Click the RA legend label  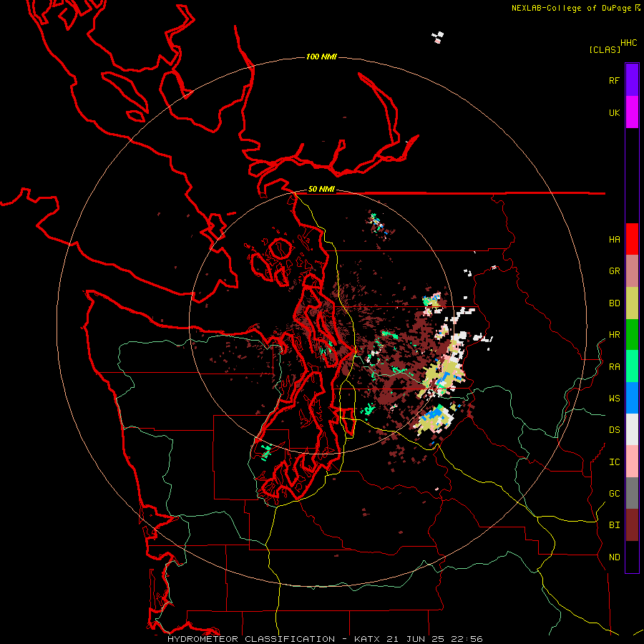tap(614, 366)
